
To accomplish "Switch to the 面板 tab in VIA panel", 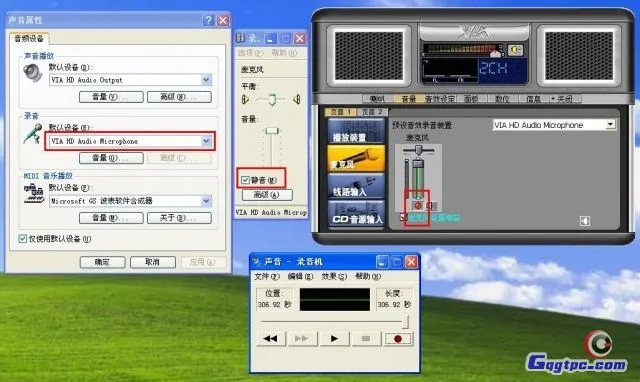I will (x=471, y=99).
